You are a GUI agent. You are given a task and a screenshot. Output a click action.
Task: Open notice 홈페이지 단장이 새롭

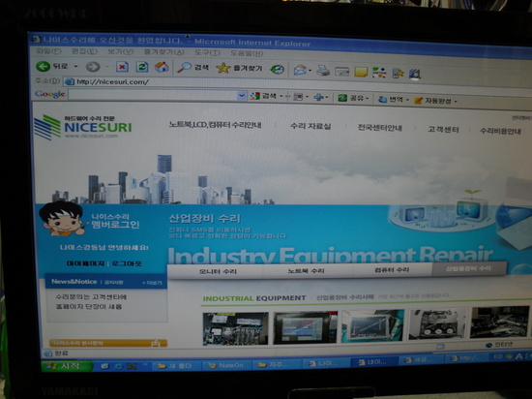pos(89,307)
